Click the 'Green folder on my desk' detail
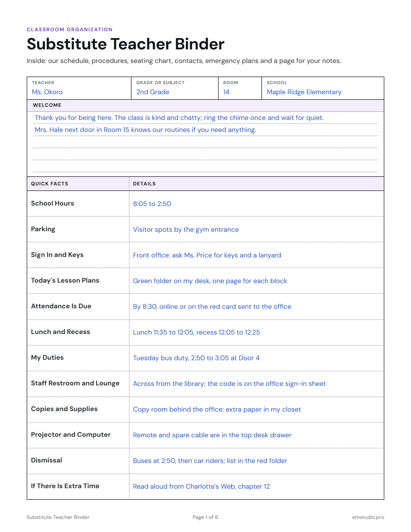The width and height of the screenshot is (411, 532). pos(210,281)
